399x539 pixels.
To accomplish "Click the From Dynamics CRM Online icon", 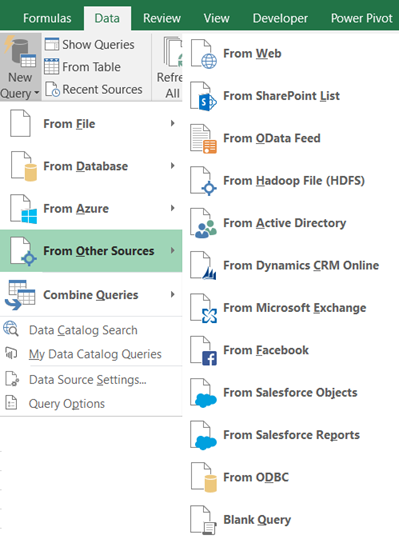I will point(203,266).
